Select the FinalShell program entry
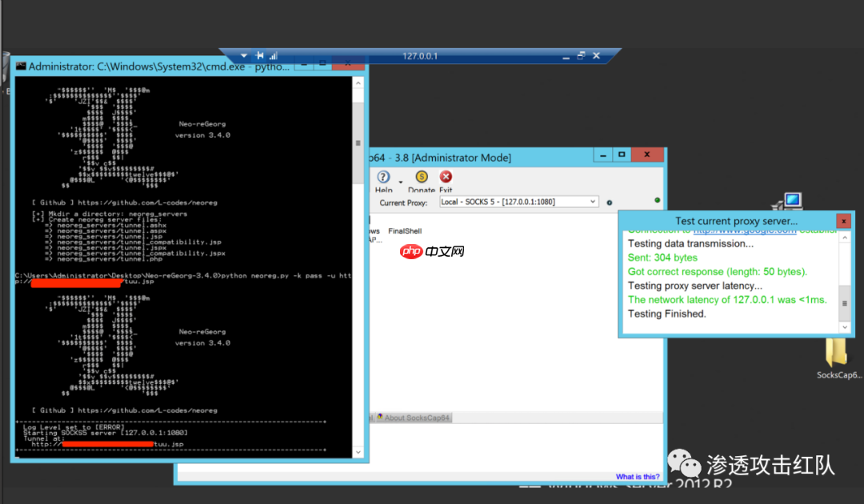Image resolution: width=864 pixels, height=504 pixels. pos(405,230)
